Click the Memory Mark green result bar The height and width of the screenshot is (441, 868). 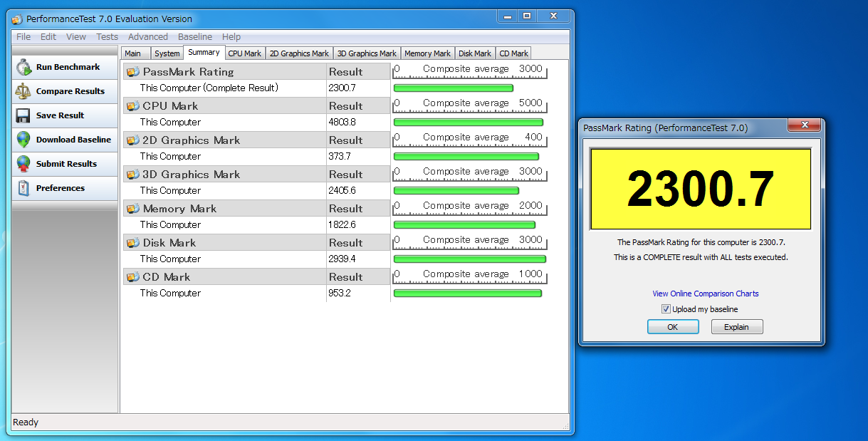click(464, 225)
